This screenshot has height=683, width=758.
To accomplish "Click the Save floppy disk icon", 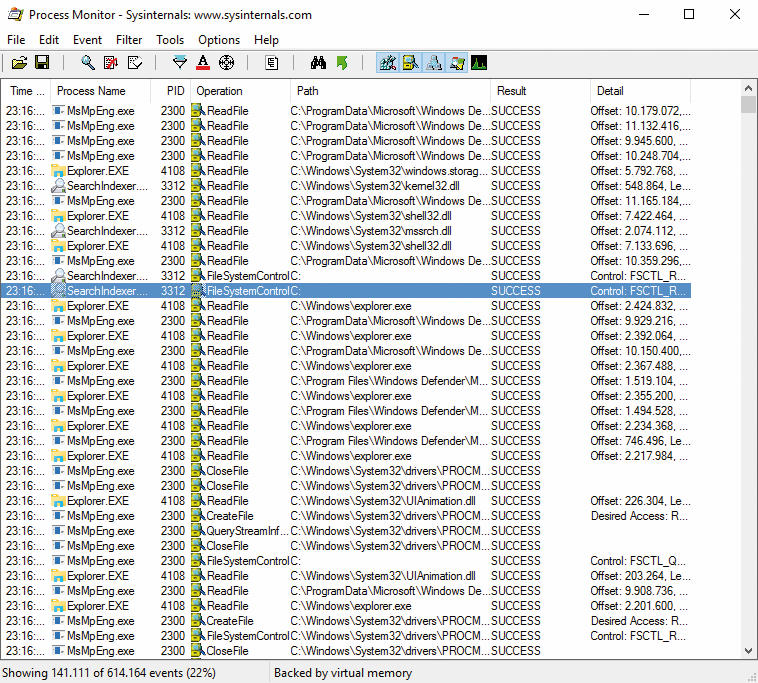I will (42, 63).
